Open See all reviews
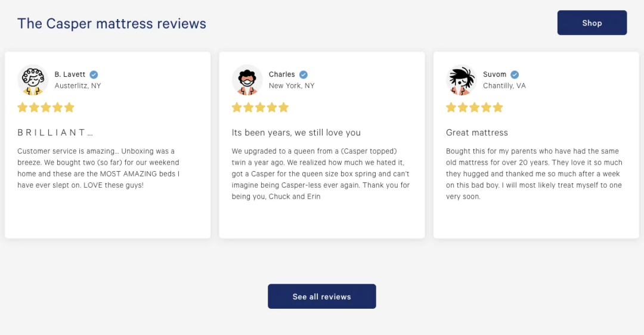Viewport: 644px width, 335px height. pos(321,296)
